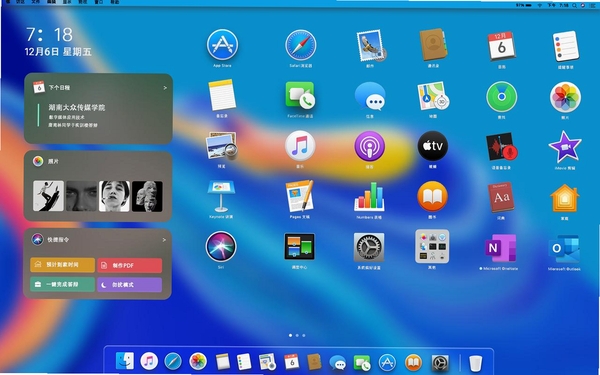Open Mission Control app icon
600x375 pixels.
click(299, 247)
